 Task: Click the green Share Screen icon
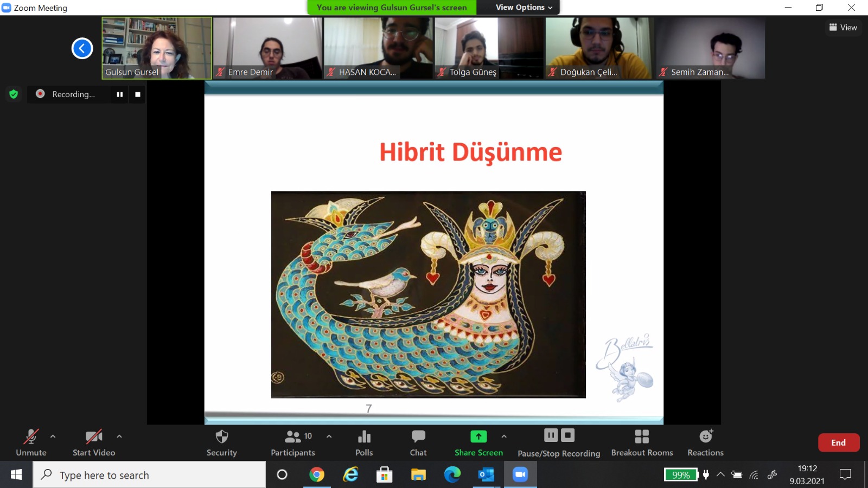(478, 436)
